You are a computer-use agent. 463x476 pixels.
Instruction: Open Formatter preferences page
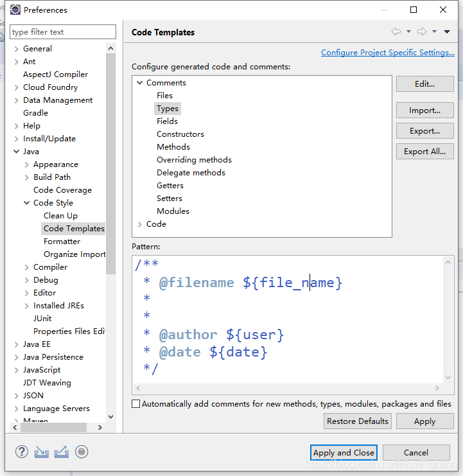(62, 242)
